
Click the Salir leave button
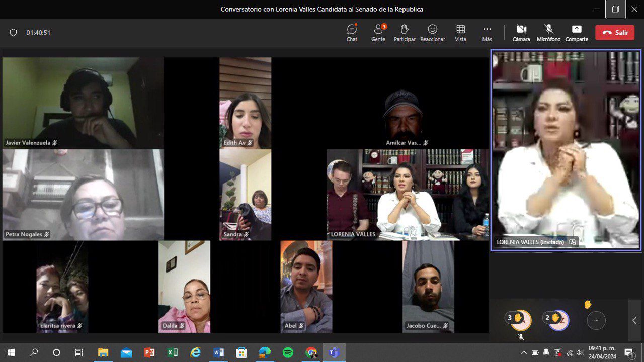615,33
